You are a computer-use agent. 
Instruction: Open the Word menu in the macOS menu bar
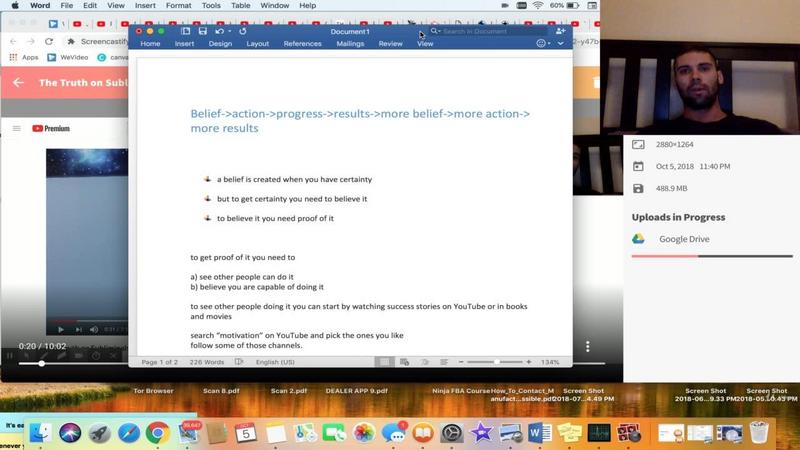coord(40,6)
